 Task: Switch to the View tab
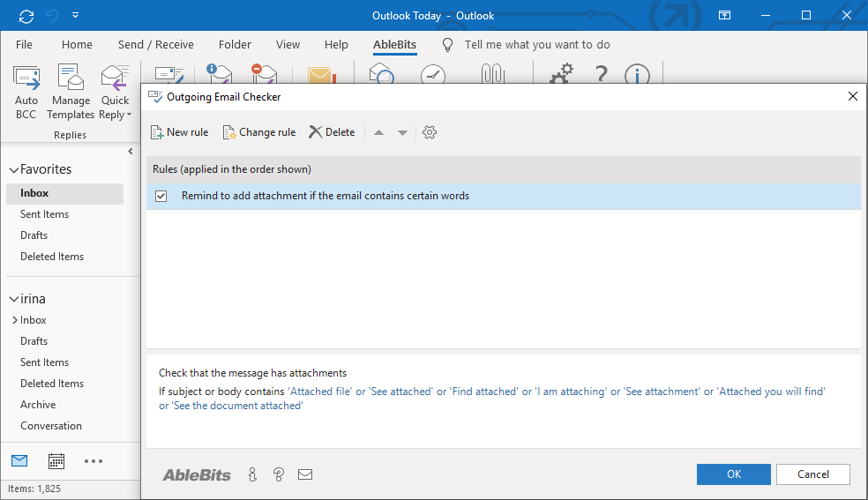(288, 45)
